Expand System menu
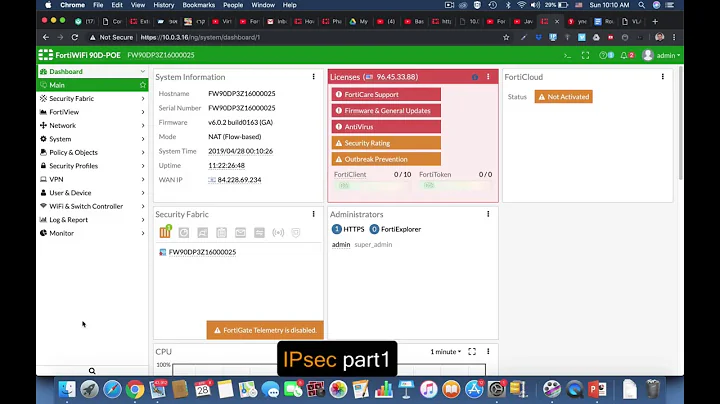 [x=92, y=139]
